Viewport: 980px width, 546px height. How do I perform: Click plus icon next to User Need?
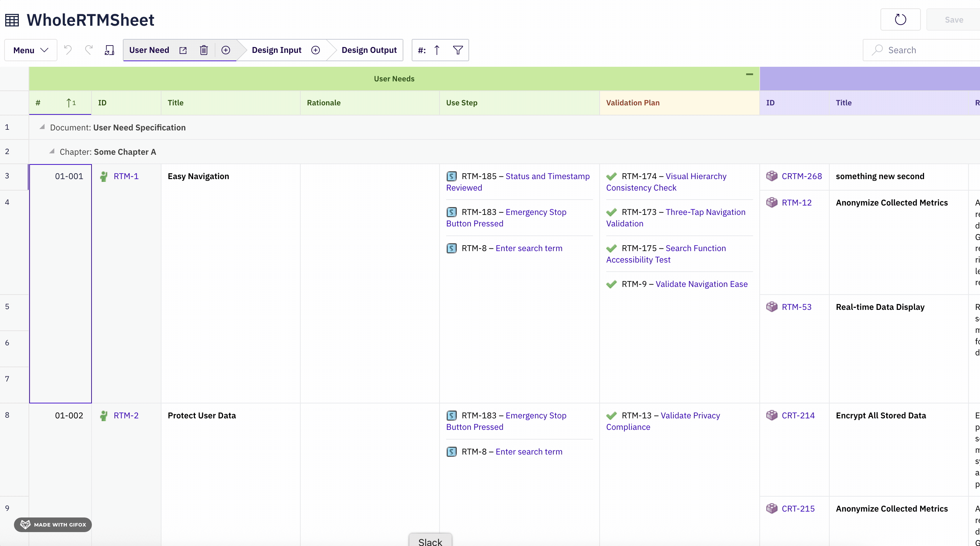(x=226, y=50)
